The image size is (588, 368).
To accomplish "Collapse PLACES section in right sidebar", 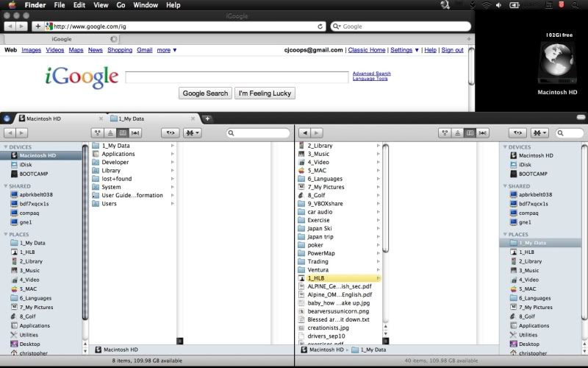I will pos(505,234).
